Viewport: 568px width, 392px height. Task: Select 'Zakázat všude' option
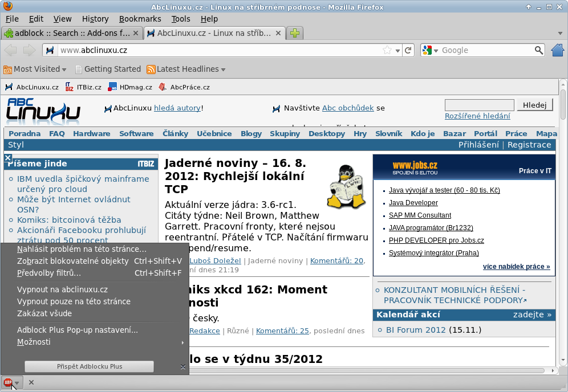tap(95, 313)
